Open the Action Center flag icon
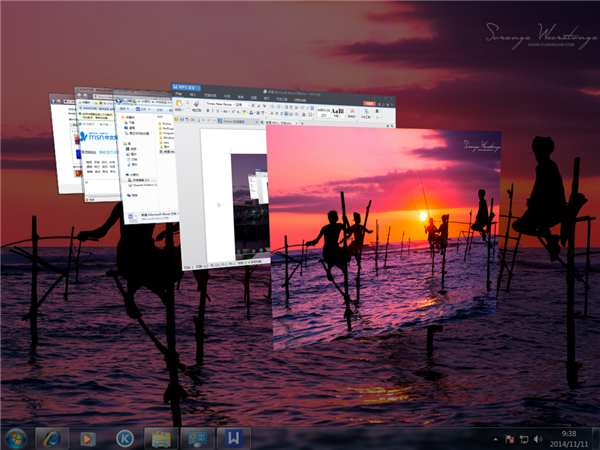This screenshot has width=600, height=450. pos(509,438)
